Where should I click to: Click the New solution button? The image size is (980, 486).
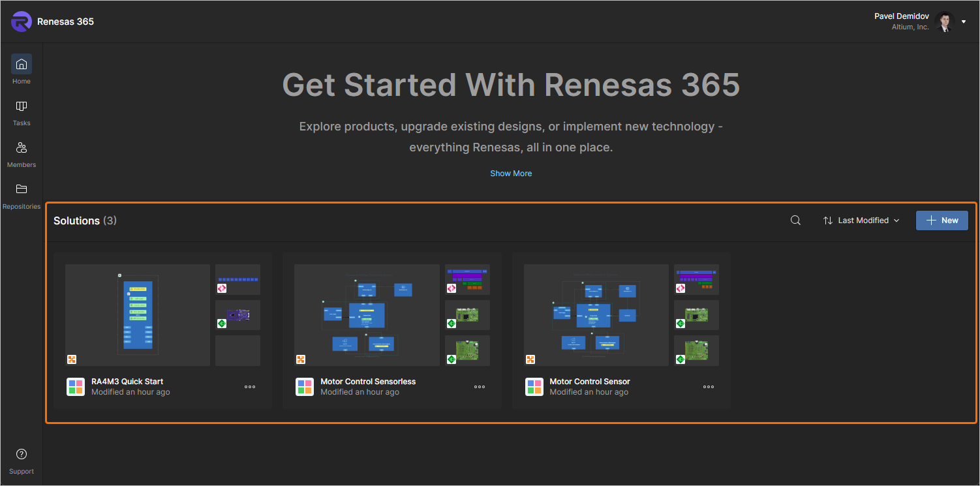click(x=942, y=220)
